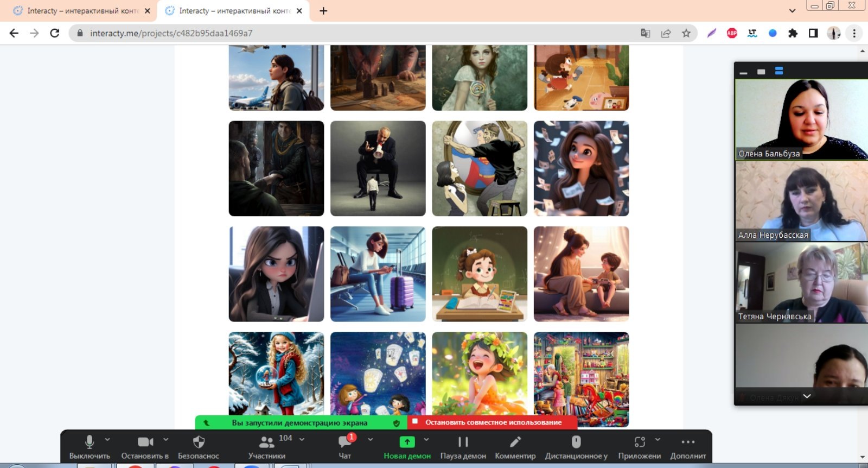The height and width of the screenshot is (468, 868).
Task: Start a New Share
Action: click(x=407, y=442)
